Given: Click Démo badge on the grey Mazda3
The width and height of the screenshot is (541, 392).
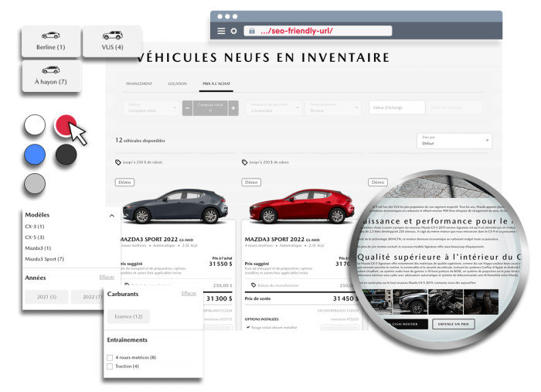Looking at the screenshot, I should (124, 182).
